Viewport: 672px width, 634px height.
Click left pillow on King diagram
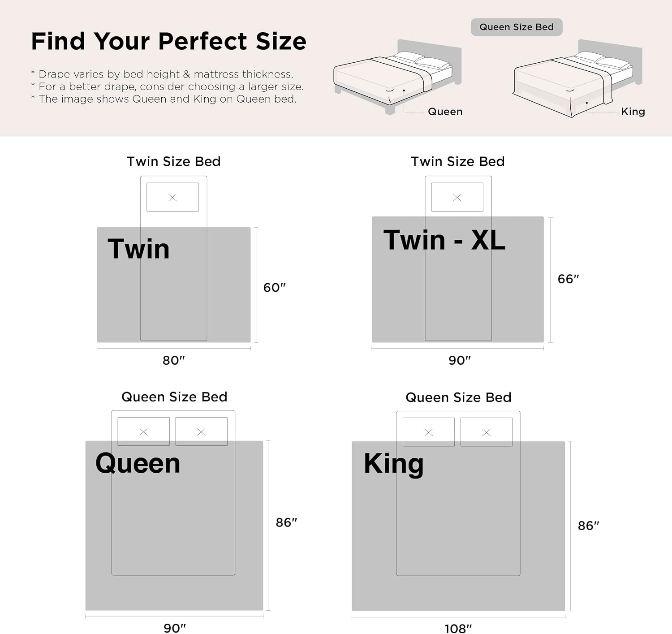(x=429, y=432)
